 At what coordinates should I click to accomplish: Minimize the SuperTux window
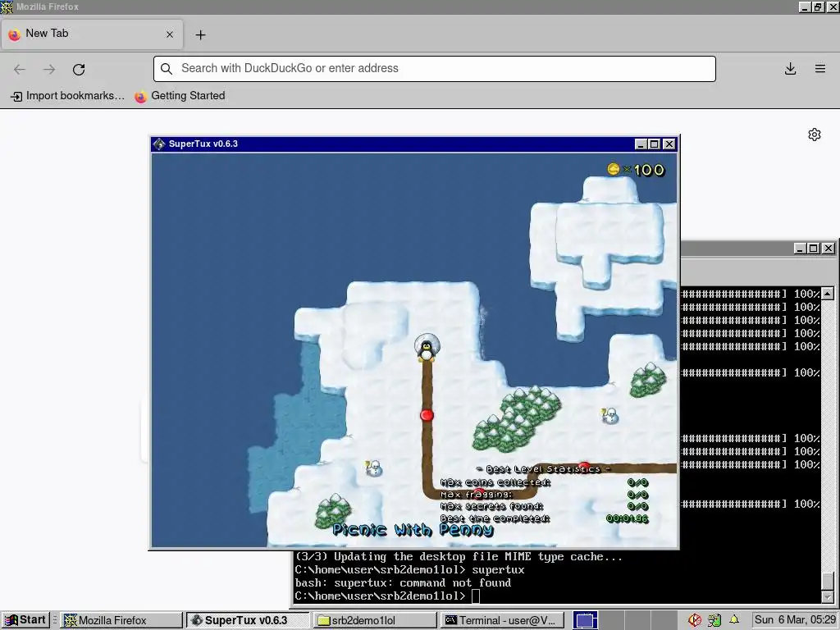641,144
